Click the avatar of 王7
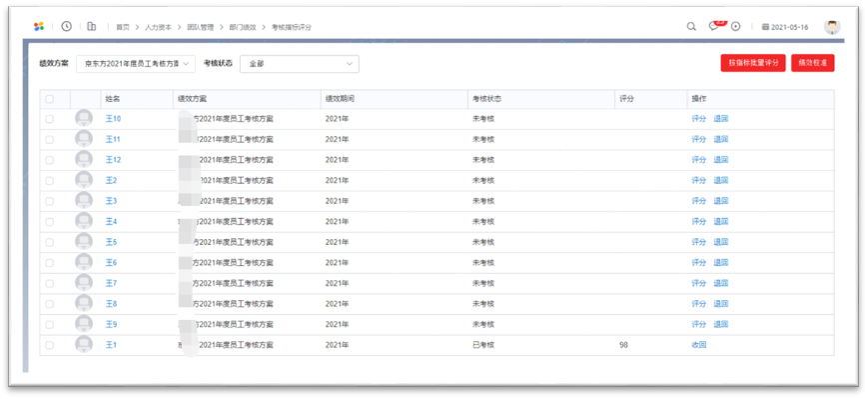Viewport: 868px width, 399px height. (84, 283)
